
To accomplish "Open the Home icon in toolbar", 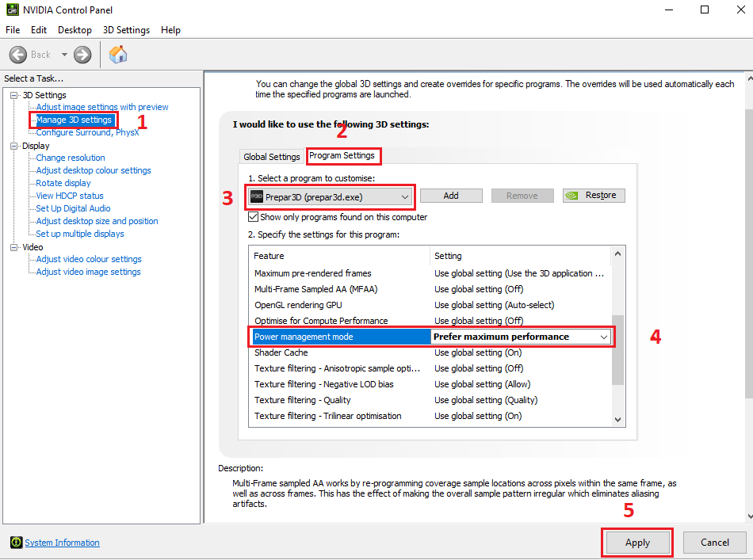I will 117,54.
